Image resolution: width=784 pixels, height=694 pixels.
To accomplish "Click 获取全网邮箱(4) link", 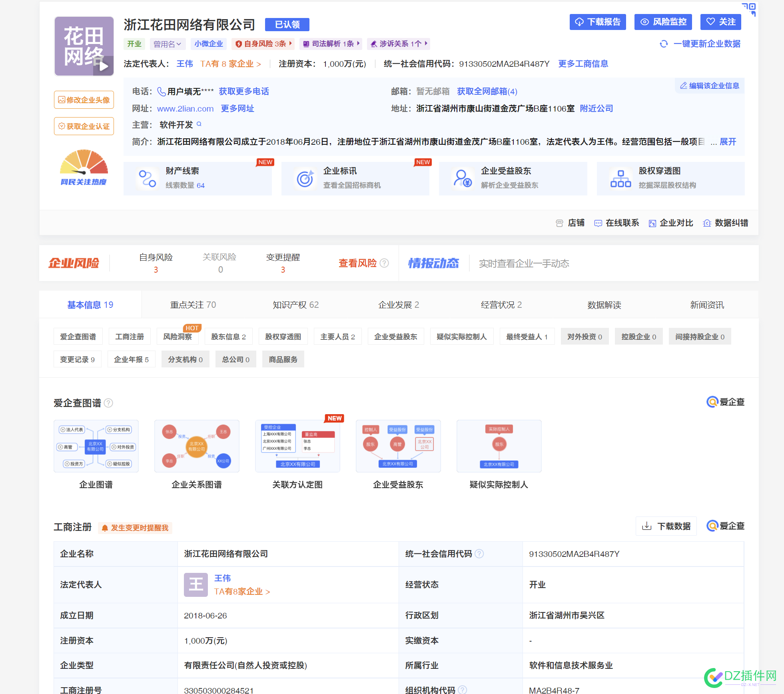I will 487,92.
